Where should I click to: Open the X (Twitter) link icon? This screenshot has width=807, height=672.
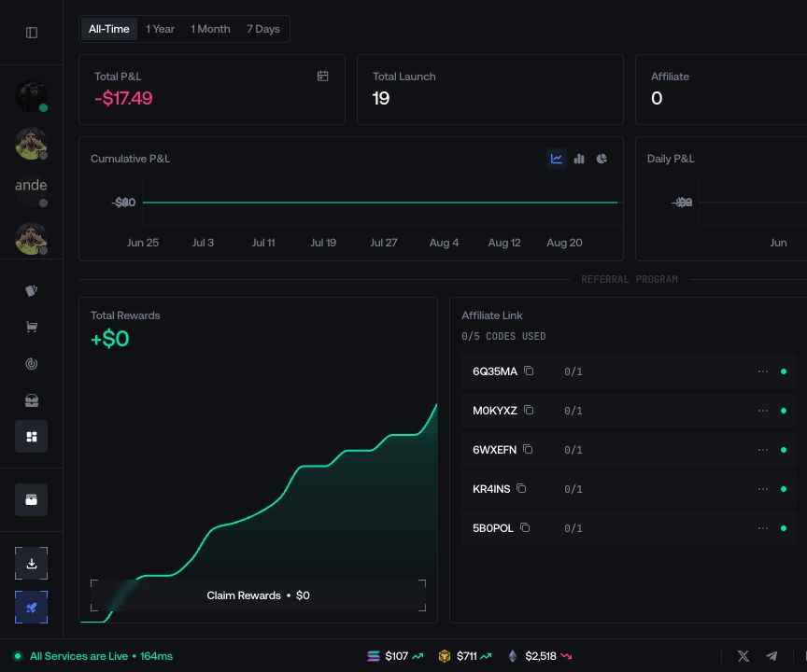743,655
